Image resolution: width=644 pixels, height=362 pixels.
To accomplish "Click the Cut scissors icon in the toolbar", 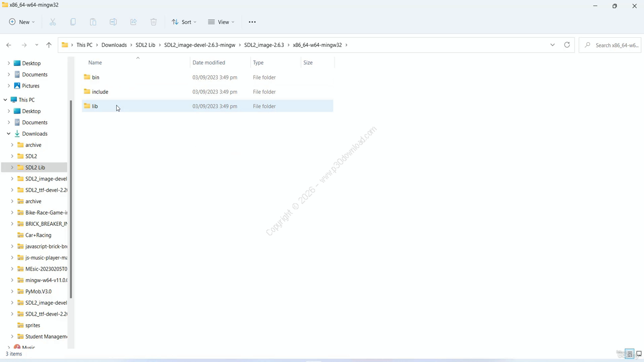I will coord(53,22).
